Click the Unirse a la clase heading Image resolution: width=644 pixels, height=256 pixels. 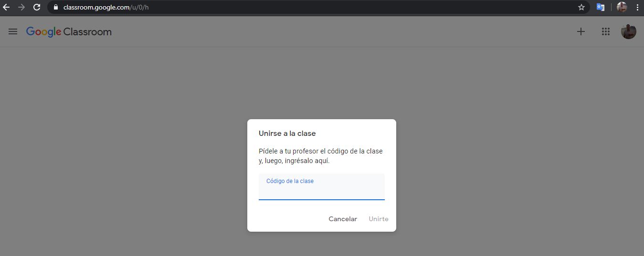(287, 133)
